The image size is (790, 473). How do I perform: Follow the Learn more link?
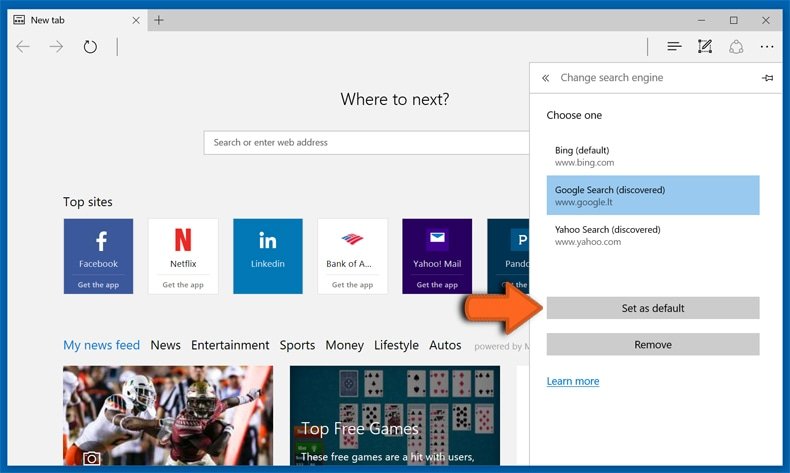click(573, 381)
